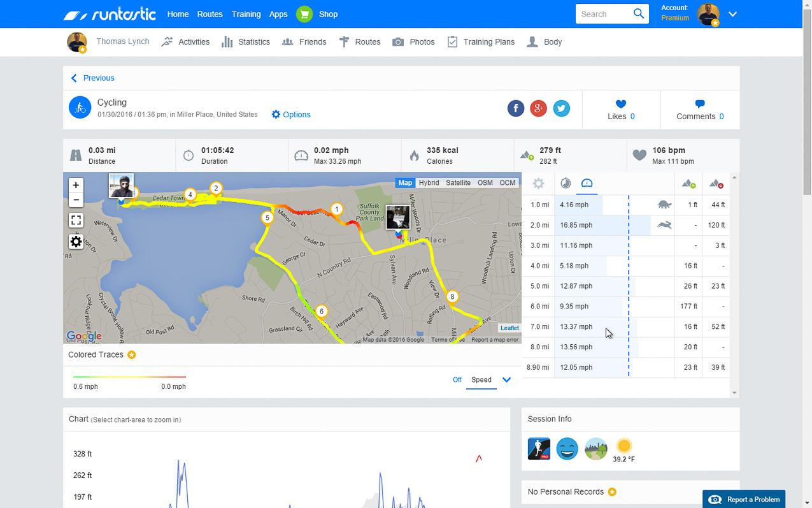This screenshot has width=812, height=508.
Task: Go to Home in the top bar
Action: (x=178, y=14)
